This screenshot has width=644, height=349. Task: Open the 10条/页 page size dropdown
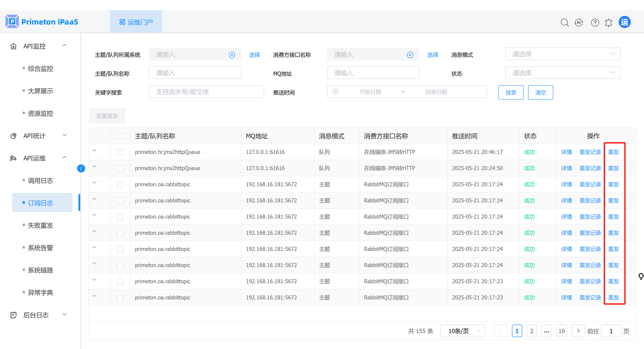pos(462,331)
